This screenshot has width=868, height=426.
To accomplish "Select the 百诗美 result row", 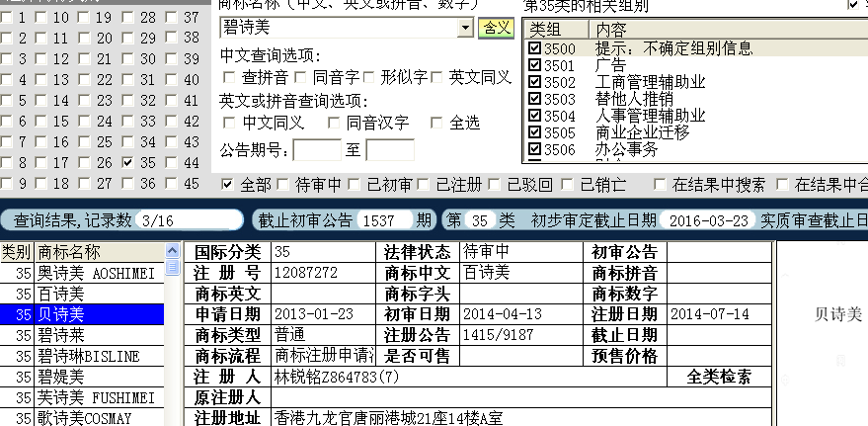I will click(x=82, y=294).
